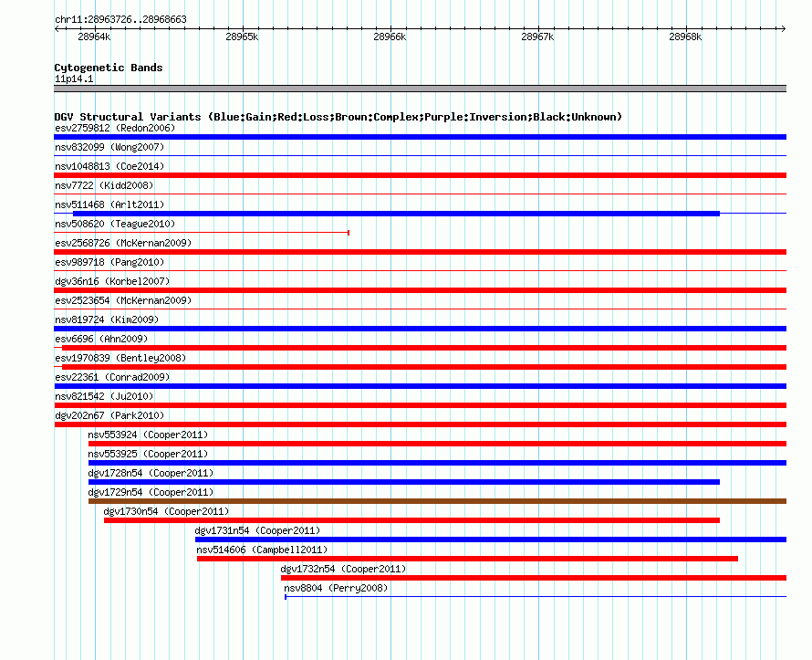Select the dgv202n67 (Park2010) label
This screenshot has width=812, height=660.
[109, 415]
